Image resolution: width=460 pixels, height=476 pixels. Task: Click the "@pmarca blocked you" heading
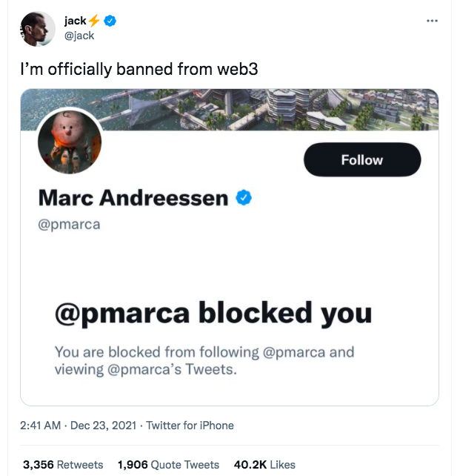[x=213, y=314]
